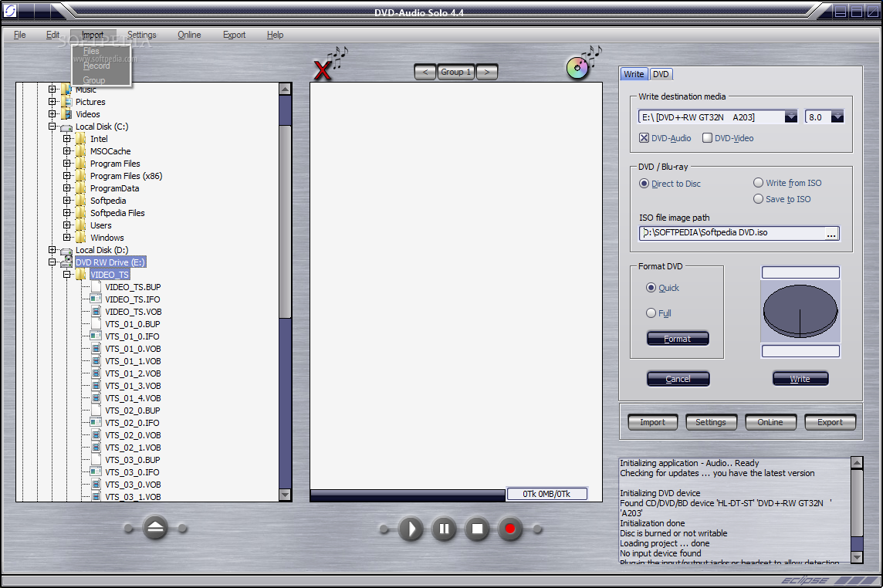
Task: Click the Pictures library icon
Action: (x=67, y=102)
